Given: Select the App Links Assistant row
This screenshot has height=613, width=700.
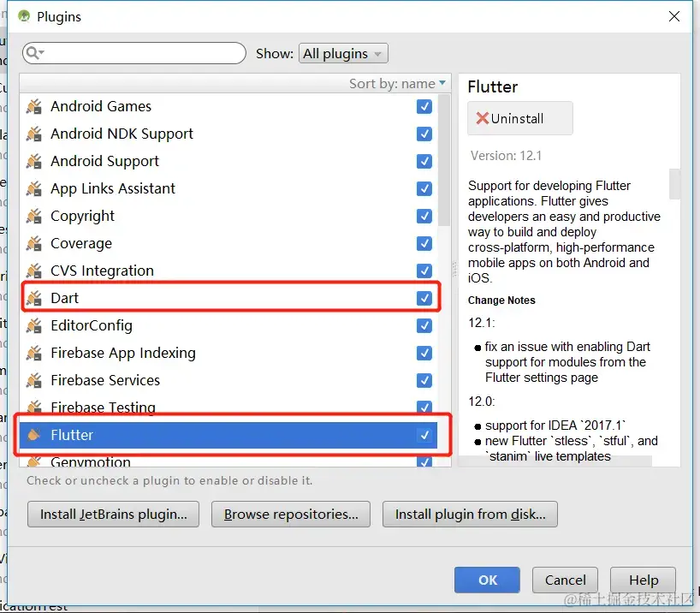Looking at the screenshot, I should 228,188.
